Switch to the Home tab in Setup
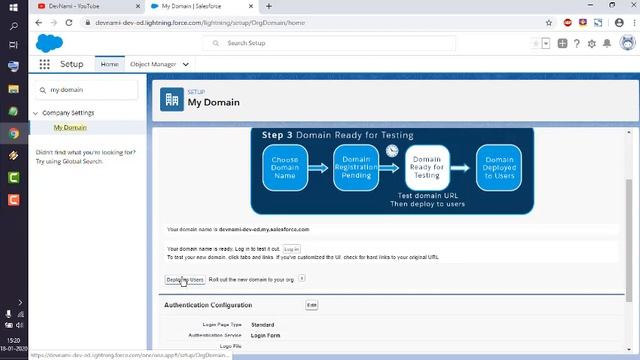The height and width of the screenshot is (360, 640). click(110, 64)
